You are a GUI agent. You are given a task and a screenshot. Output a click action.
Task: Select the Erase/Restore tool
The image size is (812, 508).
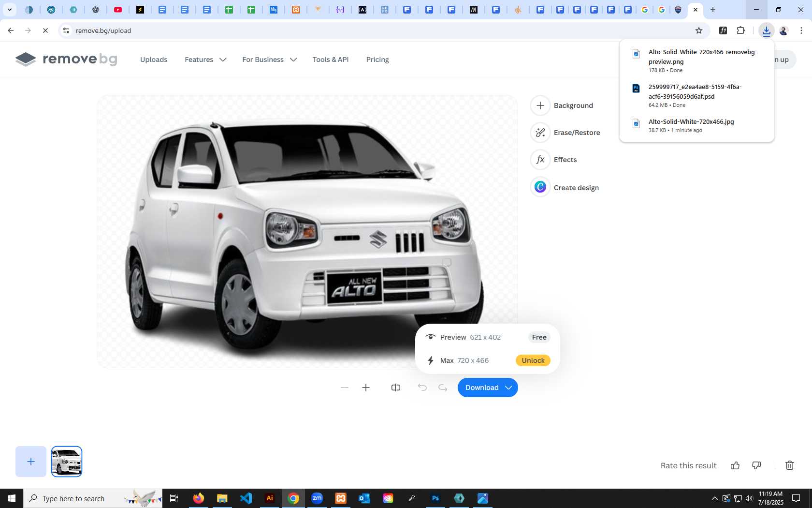565,133
